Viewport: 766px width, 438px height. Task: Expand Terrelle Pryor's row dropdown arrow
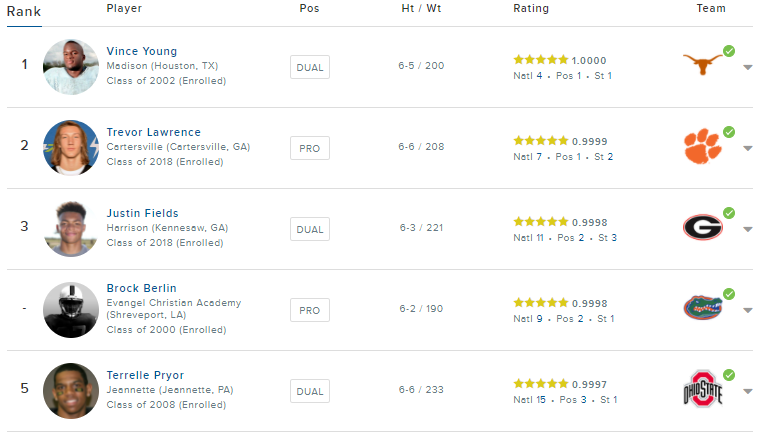[x=747, y=392]
